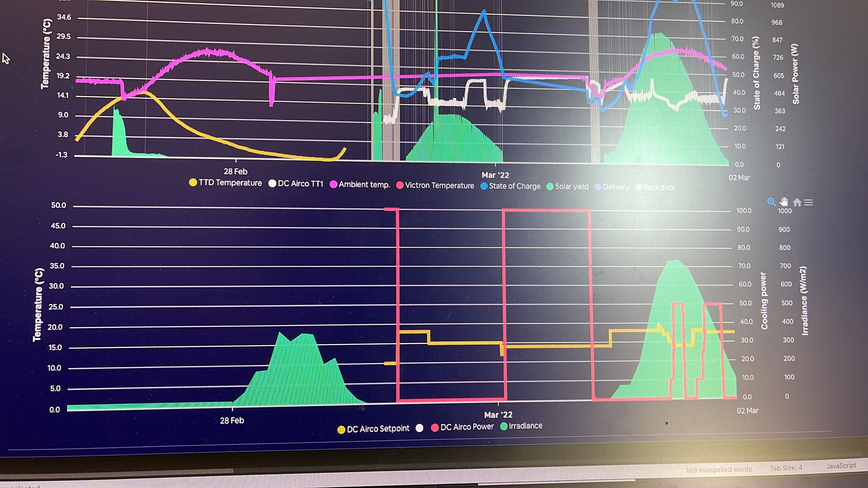Toggle the DC Airco TT1 series
Image resolution: width=868 pixels, height=488 pixels.
tap(296, 183)
